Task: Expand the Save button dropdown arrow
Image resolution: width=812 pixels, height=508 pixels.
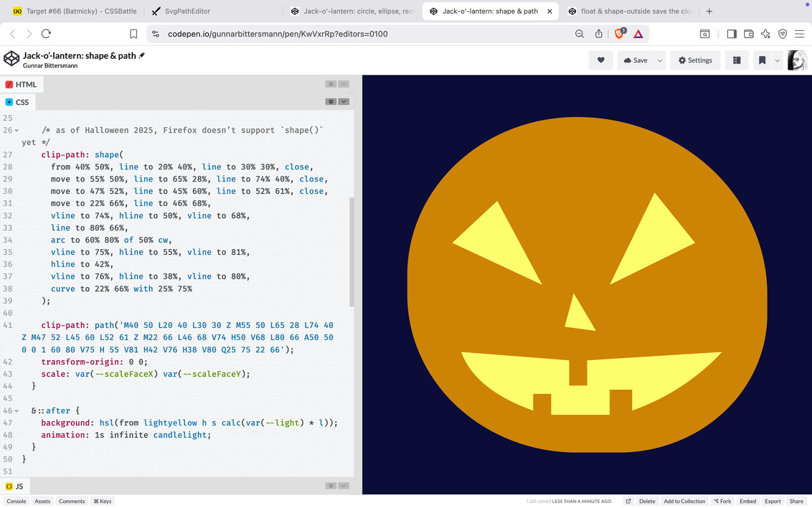Action: [660, 60]
